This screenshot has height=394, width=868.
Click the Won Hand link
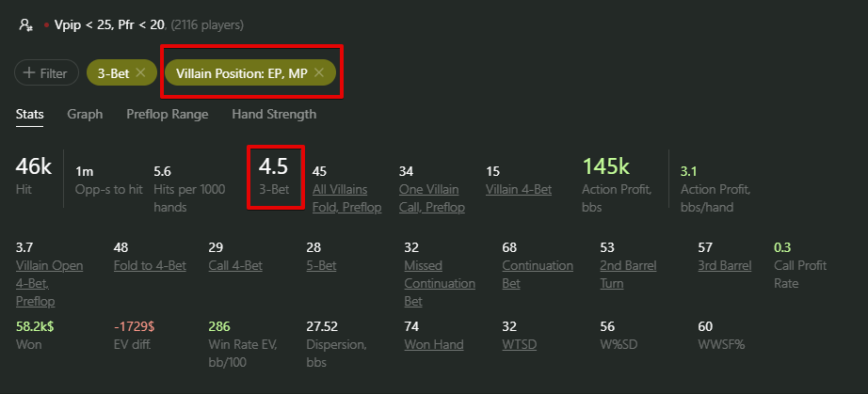(434, 345)
